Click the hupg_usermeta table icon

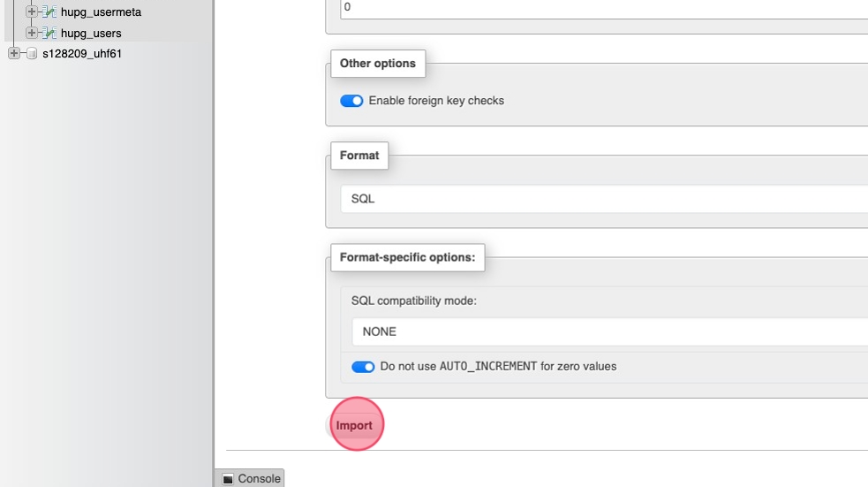[x=50, y=12]
